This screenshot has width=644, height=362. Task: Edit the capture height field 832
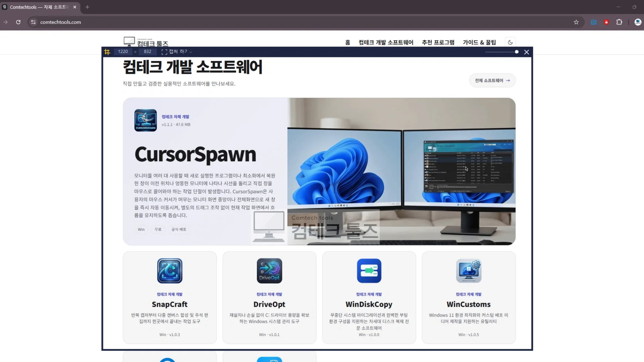click(148, 52)
